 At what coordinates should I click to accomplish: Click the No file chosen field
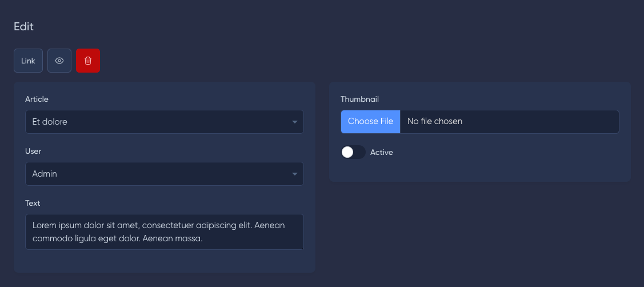pos(509,121)
